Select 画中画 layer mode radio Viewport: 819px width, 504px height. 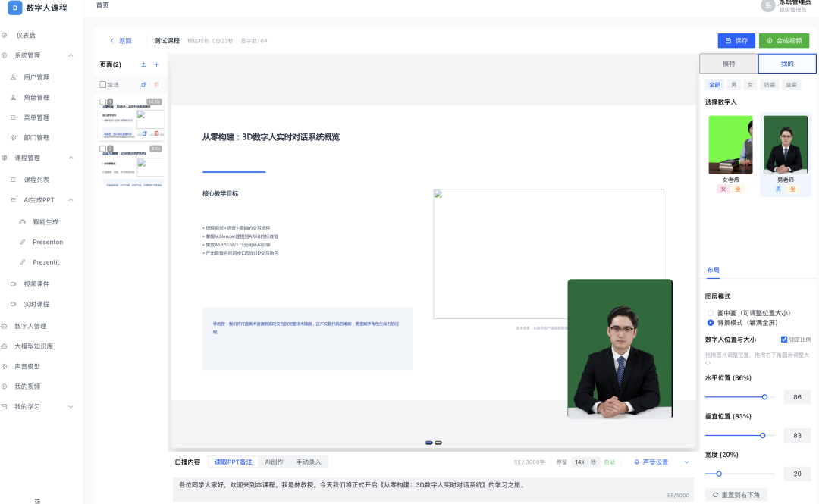point(711,313)
